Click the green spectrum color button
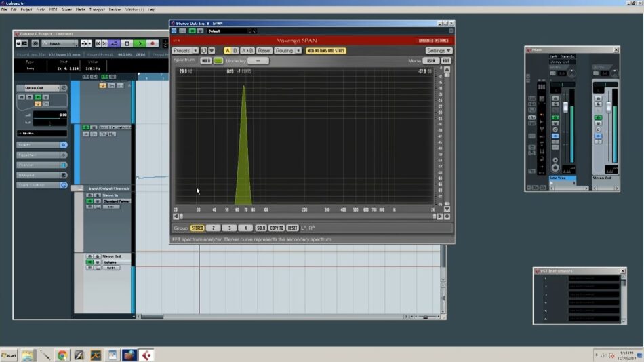This screenshot has width=644, height=362. 218,61
